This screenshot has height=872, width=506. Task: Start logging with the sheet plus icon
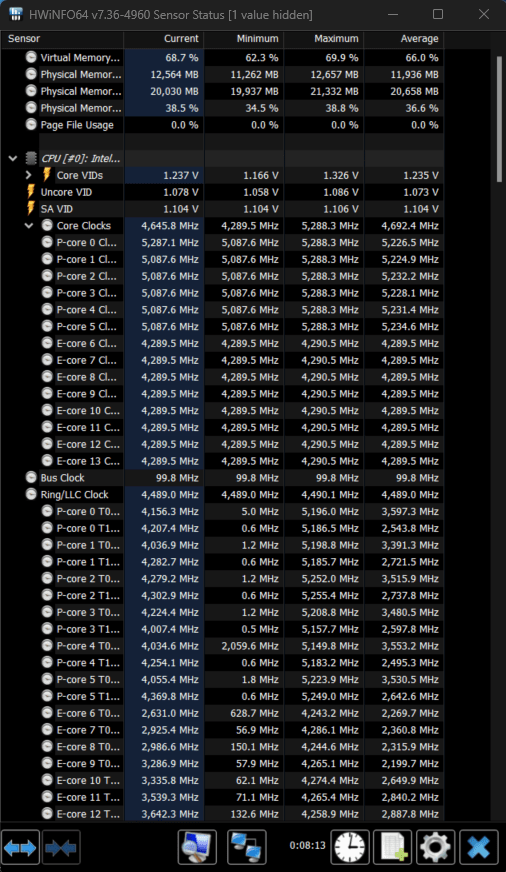393,847
